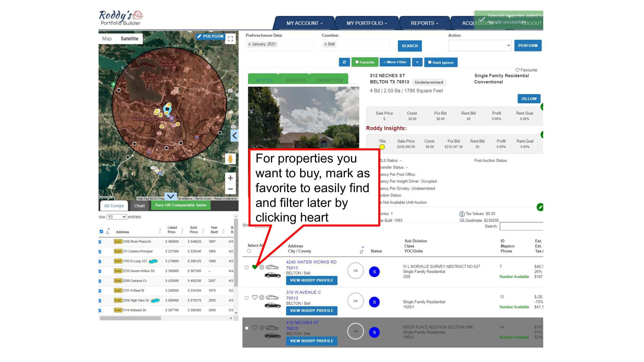Click the green heart on 4240 Water Works Rd
644x362 pixels.
255,267
